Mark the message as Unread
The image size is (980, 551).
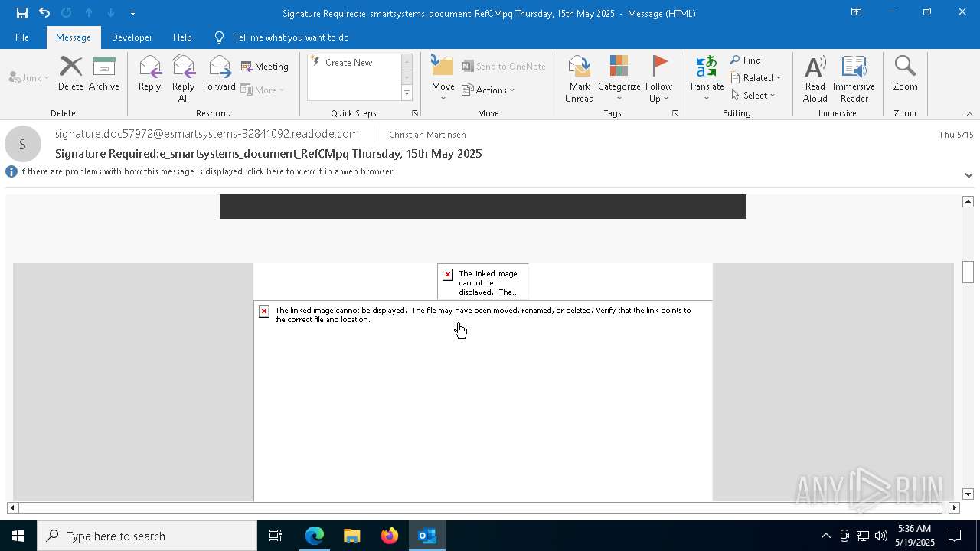(x=580, y=78)
